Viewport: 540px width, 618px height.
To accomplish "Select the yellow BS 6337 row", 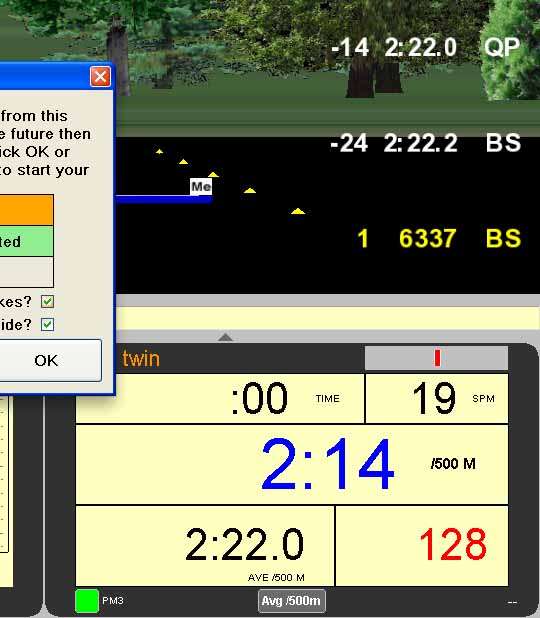I will tap(439, 238).
